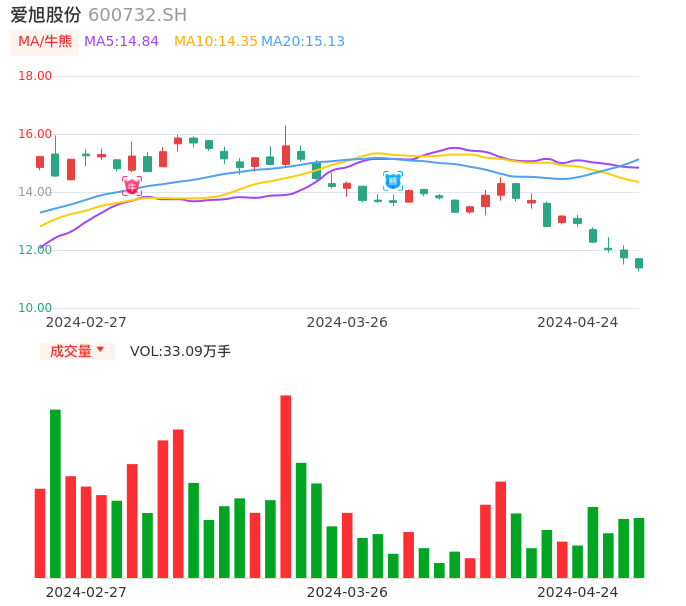Click the VOL:33.09万手 volume readout
The image size is (686, 606).
pyautogui.click(x=180, y=351)
